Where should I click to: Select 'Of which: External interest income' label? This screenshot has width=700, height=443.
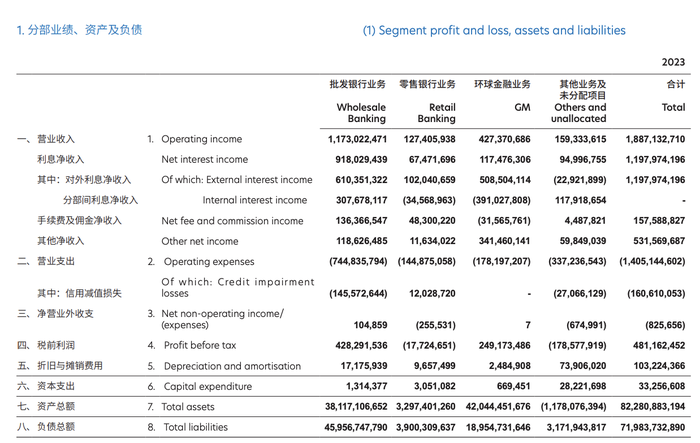pos(236,180)
